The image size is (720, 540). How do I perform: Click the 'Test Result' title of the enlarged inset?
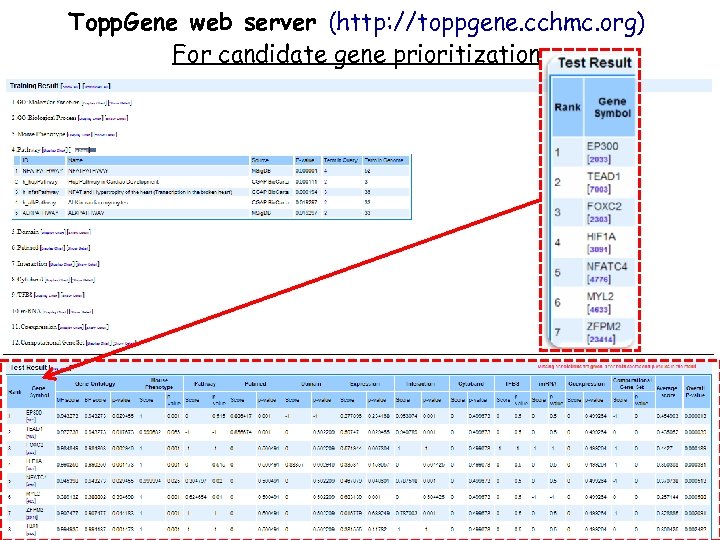595,62
